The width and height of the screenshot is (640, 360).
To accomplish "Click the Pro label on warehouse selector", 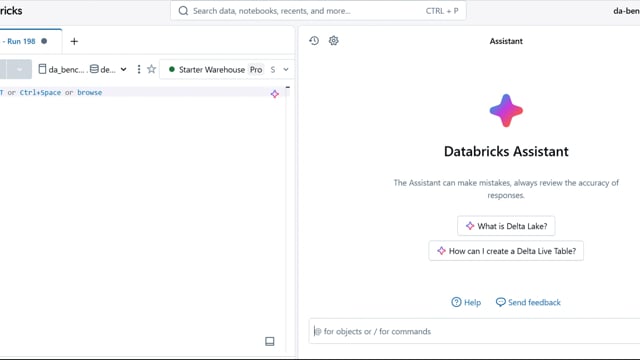I will click(256, 69).
